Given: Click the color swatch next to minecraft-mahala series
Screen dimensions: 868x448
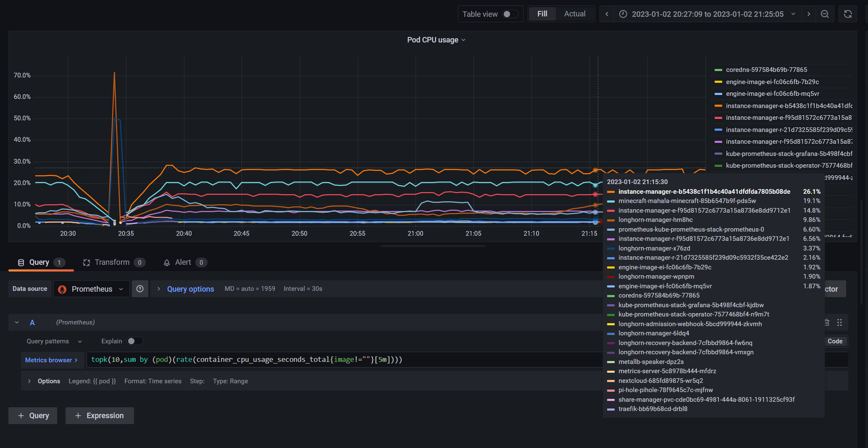Looking at the screenshot, I should (x=610, y=201).
